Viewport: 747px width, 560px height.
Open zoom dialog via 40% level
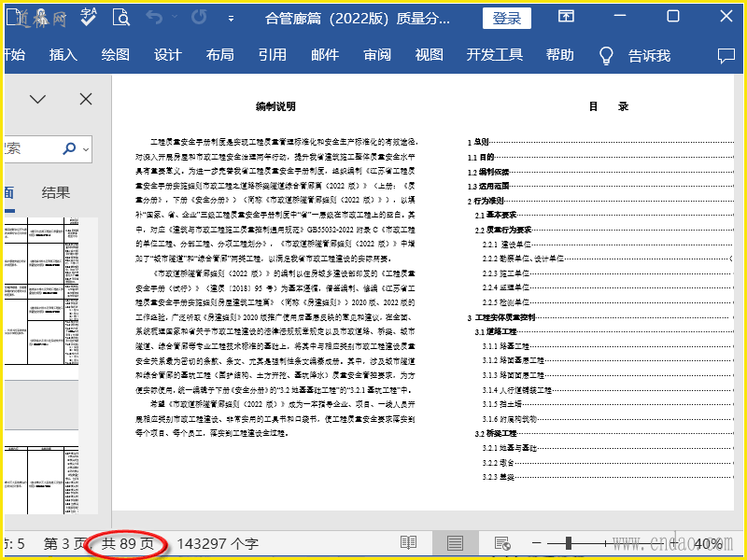coord(709,543)
